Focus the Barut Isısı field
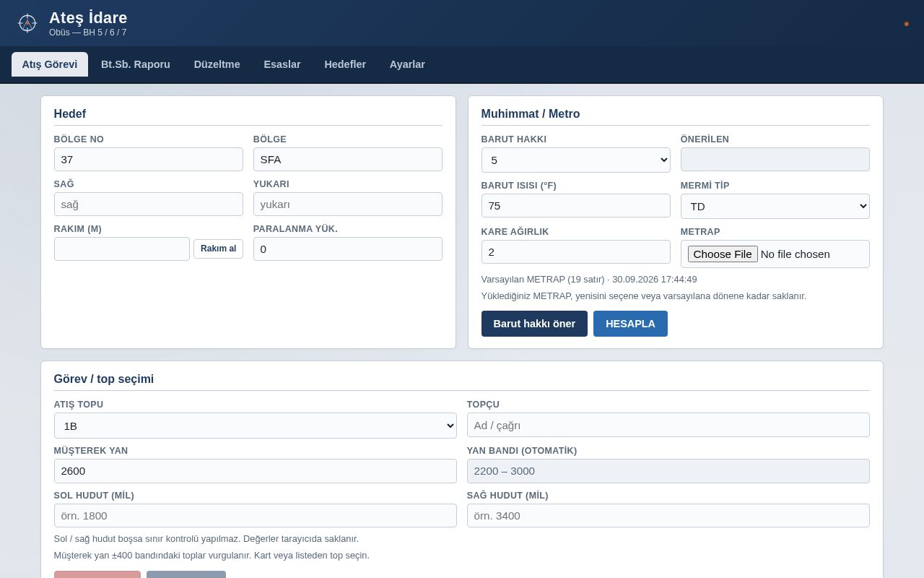Image resolution: width=924 pixels, height=578 pixels. click(x=575, y=206)
